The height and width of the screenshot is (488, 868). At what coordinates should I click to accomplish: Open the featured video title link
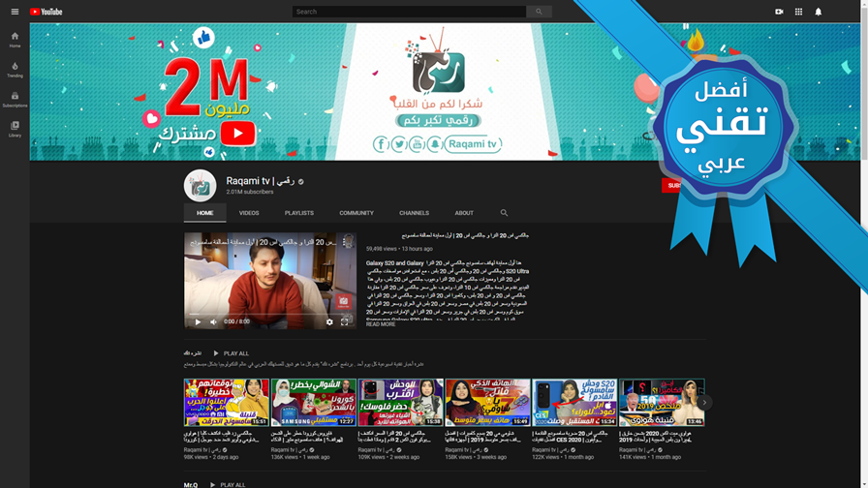(465, 235)
